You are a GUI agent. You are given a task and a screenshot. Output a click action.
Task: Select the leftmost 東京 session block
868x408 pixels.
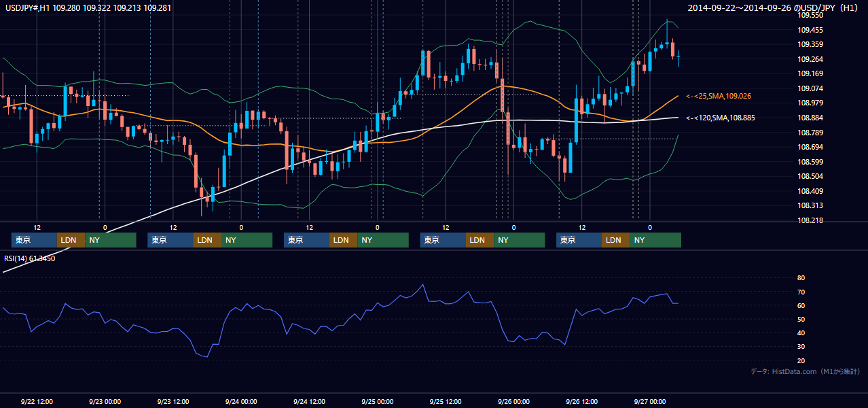34,240
